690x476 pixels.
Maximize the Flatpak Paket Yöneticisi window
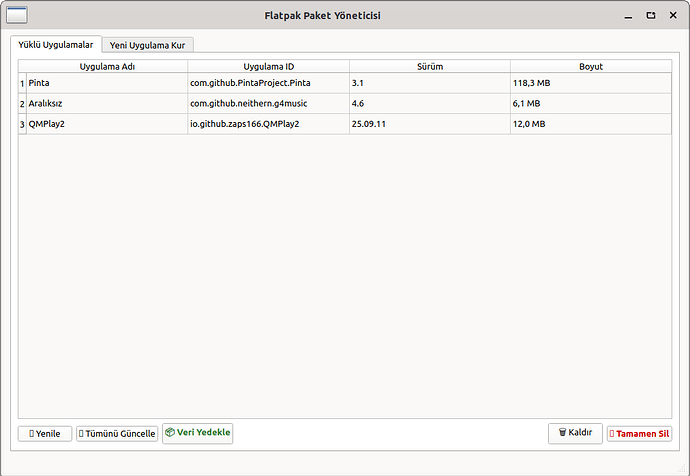[x=651, y=16]
